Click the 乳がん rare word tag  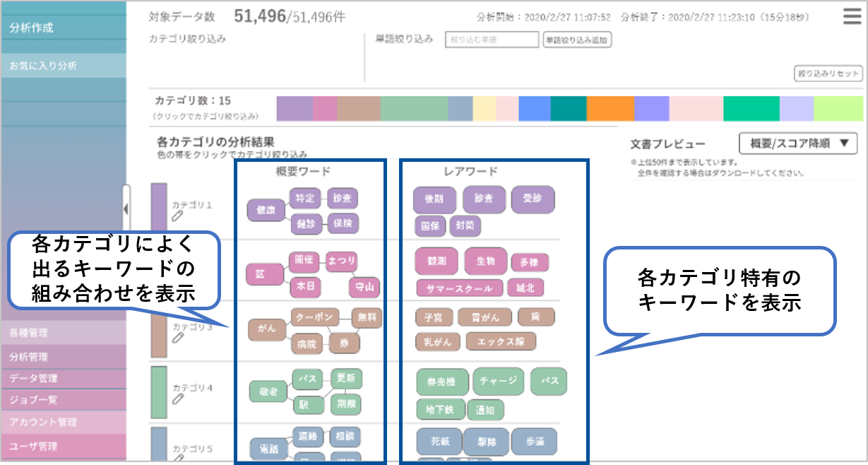(x=437, y=341)
